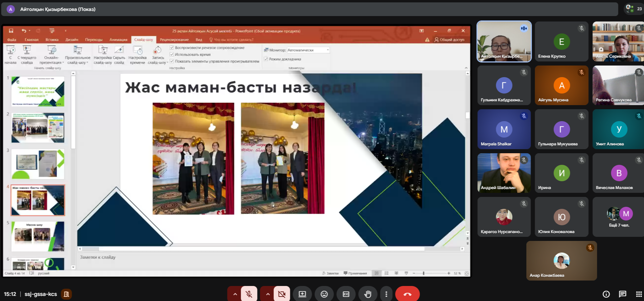Viewport: 644px width, 301px height.
Task: Open the Монитор dropdown
Action: pos(327,50)
